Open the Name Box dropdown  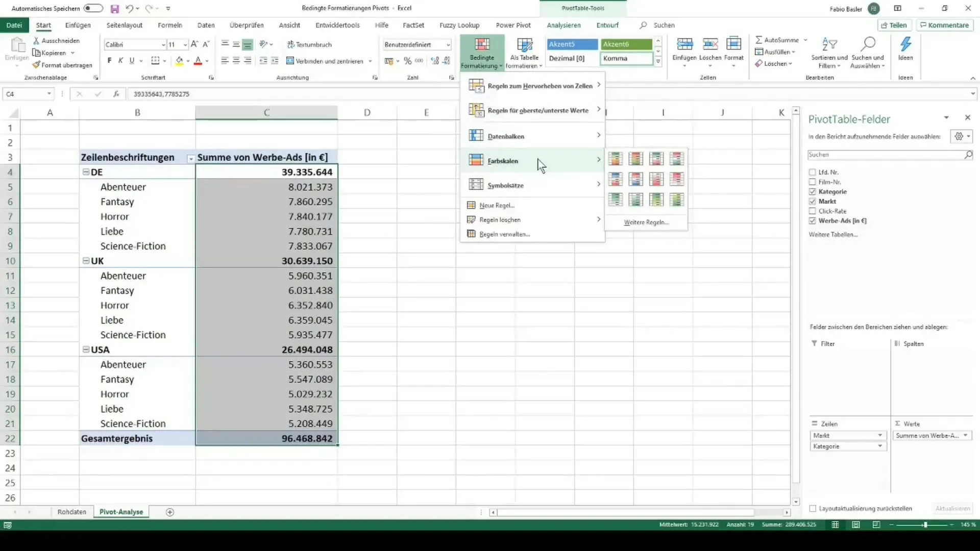tap(49, 94)
